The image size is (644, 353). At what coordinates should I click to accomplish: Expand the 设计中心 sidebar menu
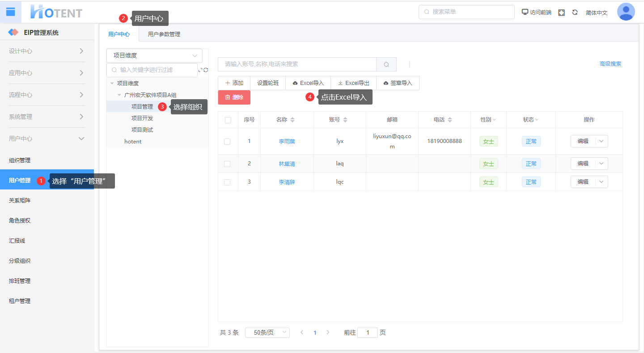47,51
